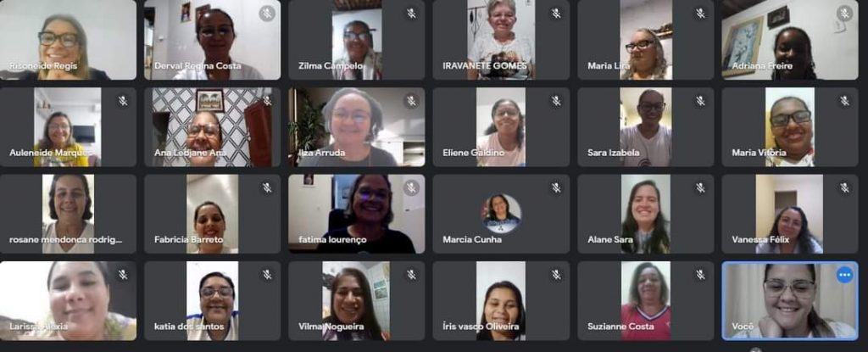Open more options on the Você tile

pyautogui.click(x=844, y=275)
